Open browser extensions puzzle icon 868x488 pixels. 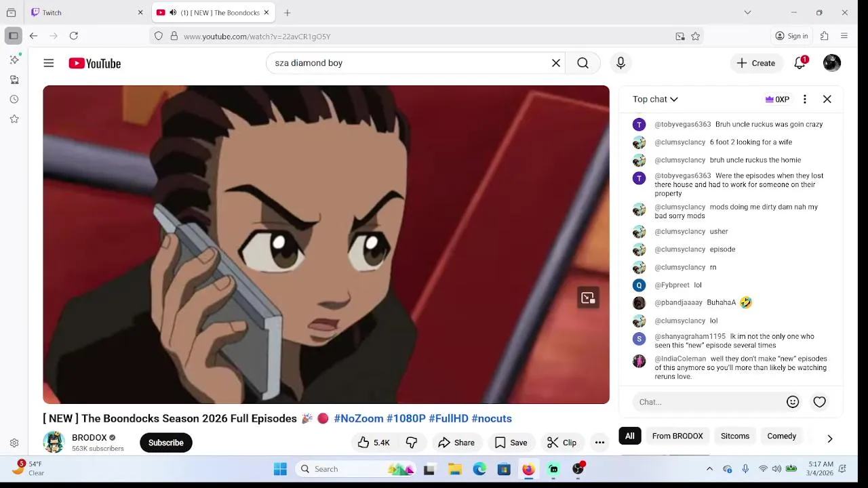tap(825, 36)
